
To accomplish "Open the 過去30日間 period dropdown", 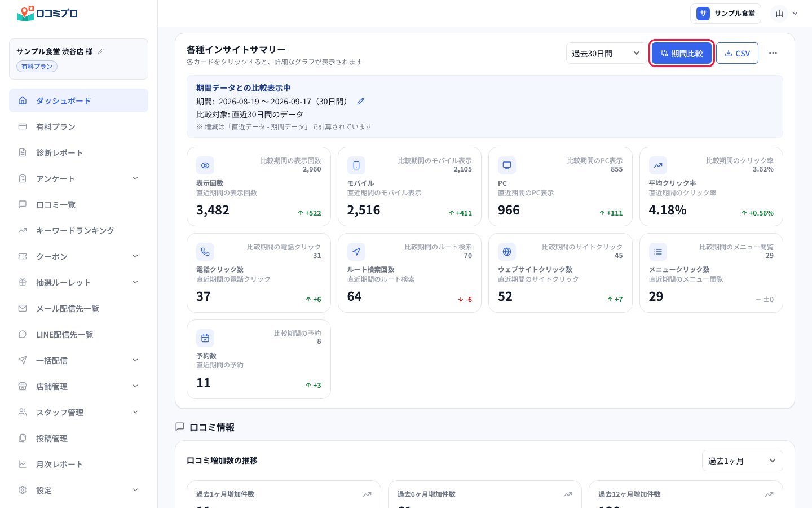I will pyautogui.click(x=606, y=53).
